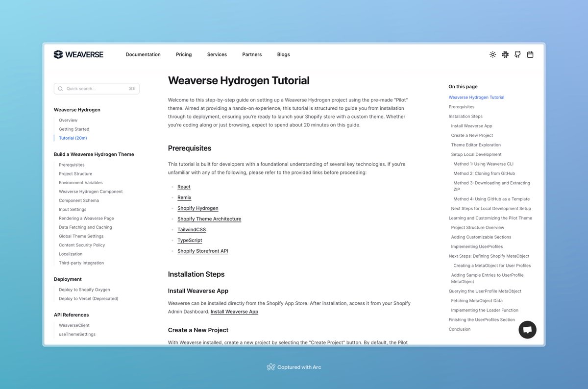Select Tutorial (20m) in the sidebar

point(73,138)
